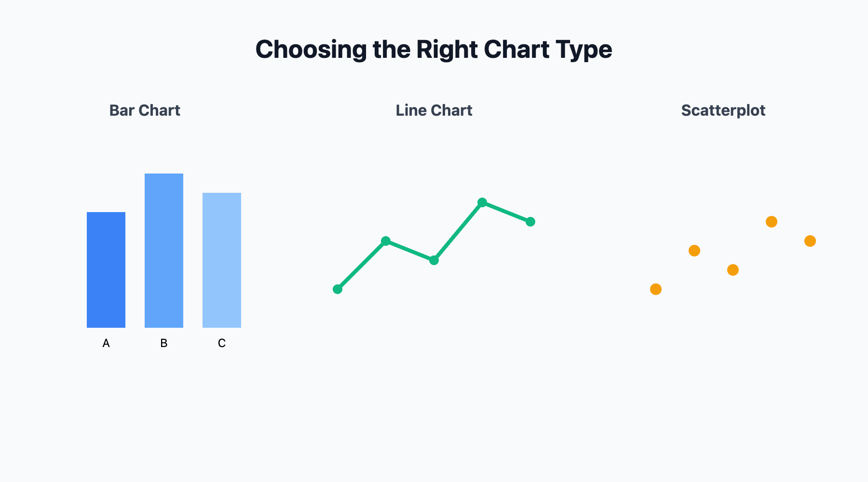This screenshot has width=868, height=482.
Task: Click the axis label C
Action: 222,343
